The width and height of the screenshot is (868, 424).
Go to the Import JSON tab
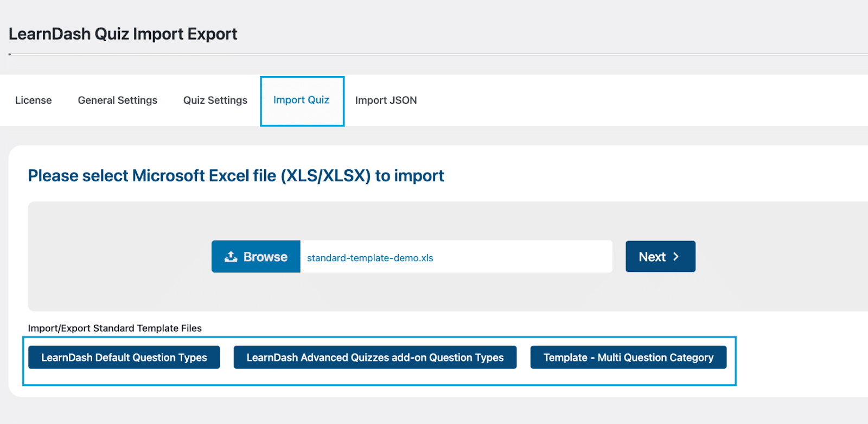point(386,100)
